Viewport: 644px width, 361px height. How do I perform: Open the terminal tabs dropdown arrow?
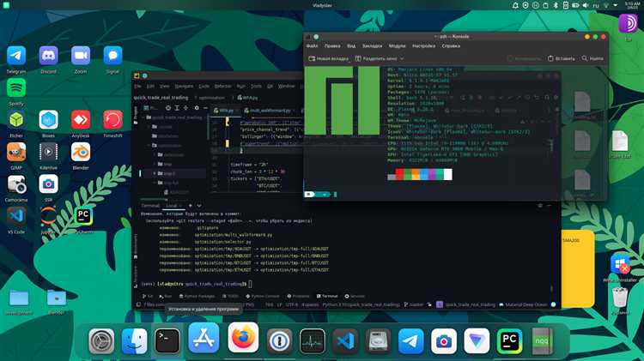(199, 206)
